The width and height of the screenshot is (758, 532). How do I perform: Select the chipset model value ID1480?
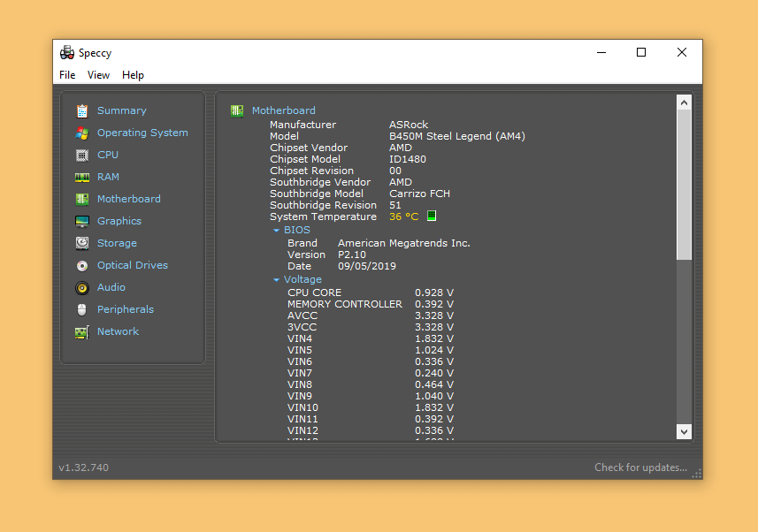[408, 159]
